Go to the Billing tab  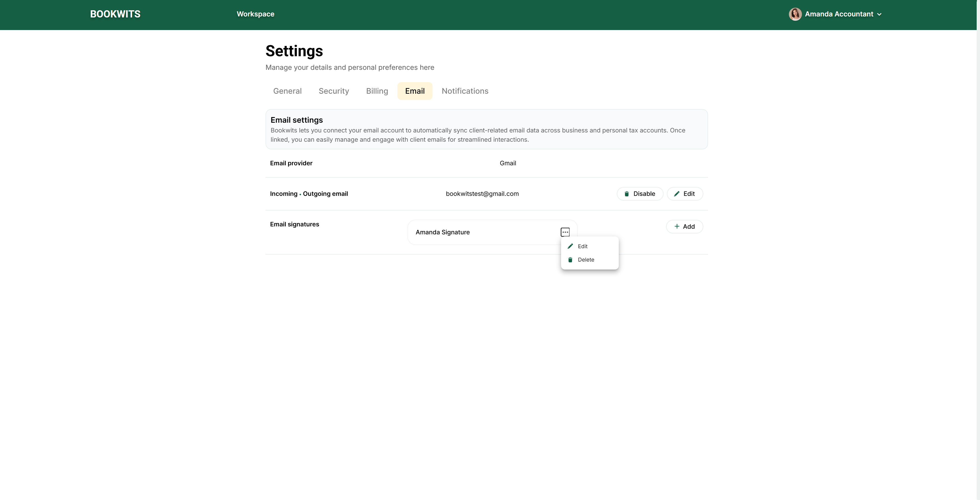[x=377, y=91]
